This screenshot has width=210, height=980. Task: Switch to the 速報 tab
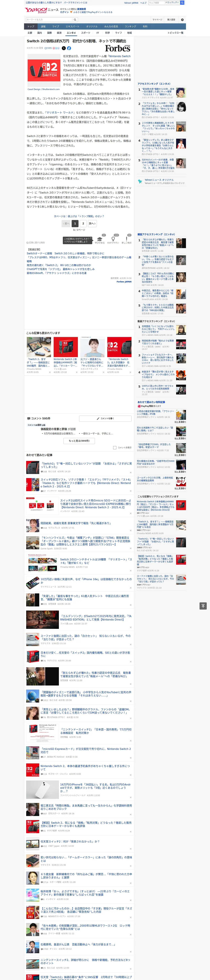point(43,27)
